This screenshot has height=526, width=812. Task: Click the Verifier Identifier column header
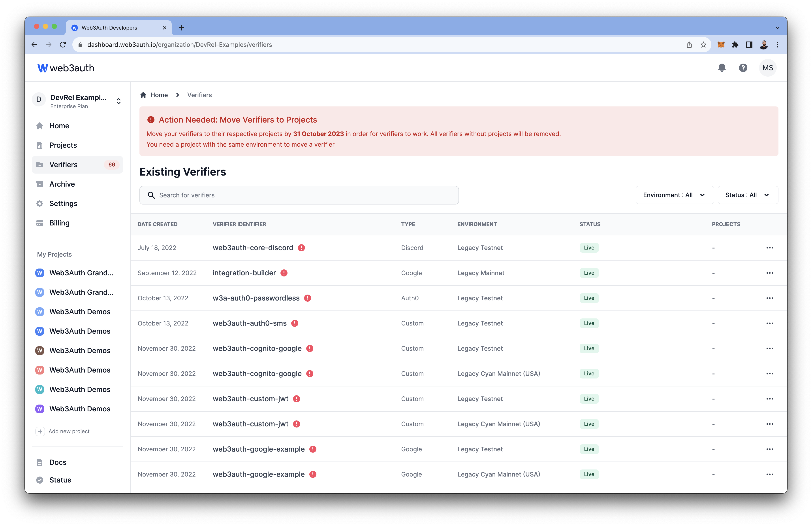tap(239, 224)
